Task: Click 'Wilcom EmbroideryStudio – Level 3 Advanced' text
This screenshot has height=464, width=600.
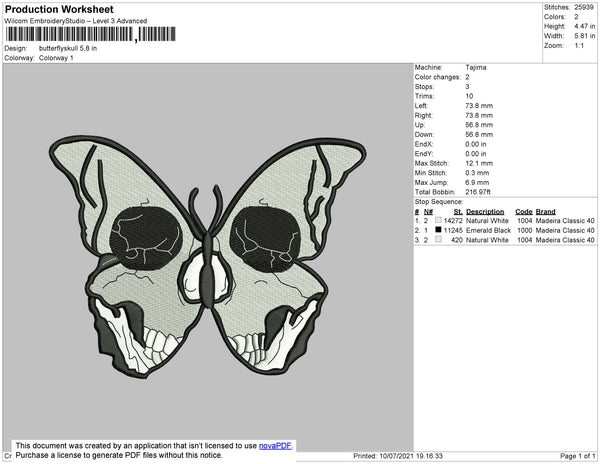Action: tap(76, 21)
